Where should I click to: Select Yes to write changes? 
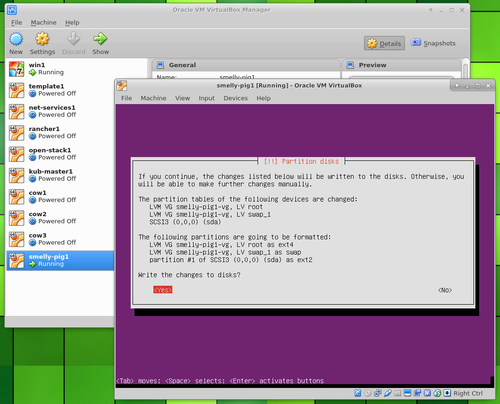pyautogui.click(x=163, y=290)
